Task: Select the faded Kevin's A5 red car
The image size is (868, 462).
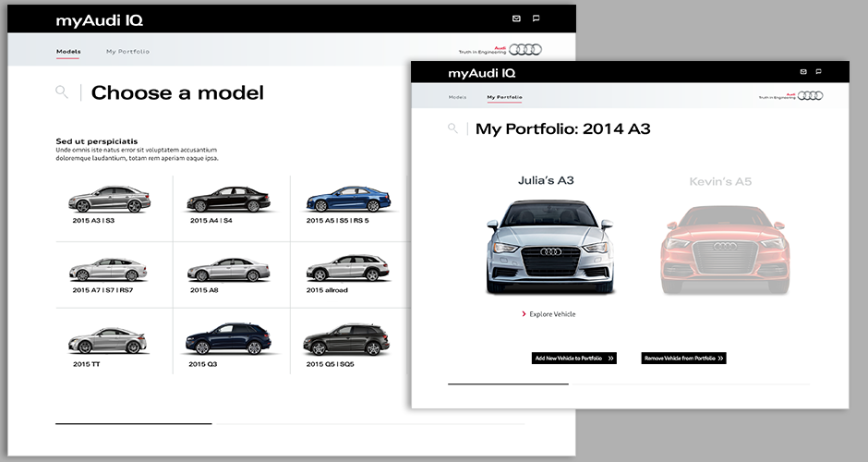Action: 724,248
